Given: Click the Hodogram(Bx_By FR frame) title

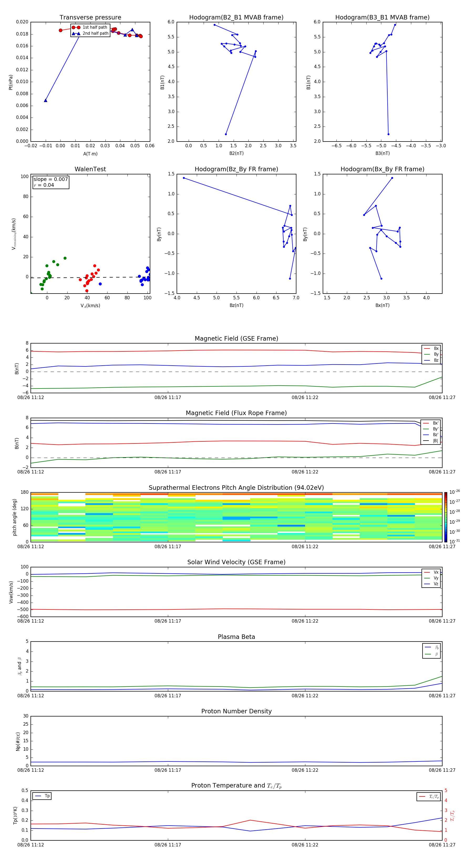Looking at the screenshot, I should point(382,169).
